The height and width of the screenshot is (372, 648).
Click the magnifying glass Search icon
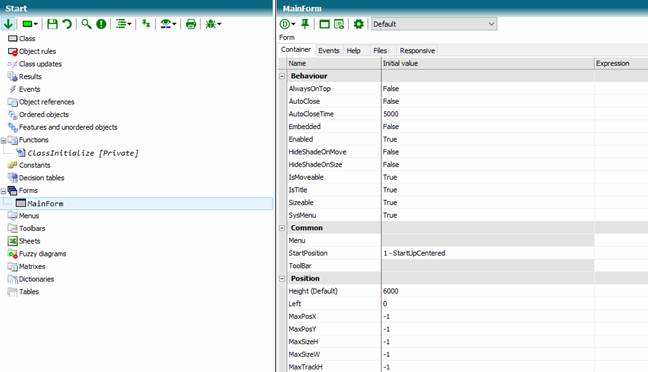pyautogui.click(x=86, y=24)
